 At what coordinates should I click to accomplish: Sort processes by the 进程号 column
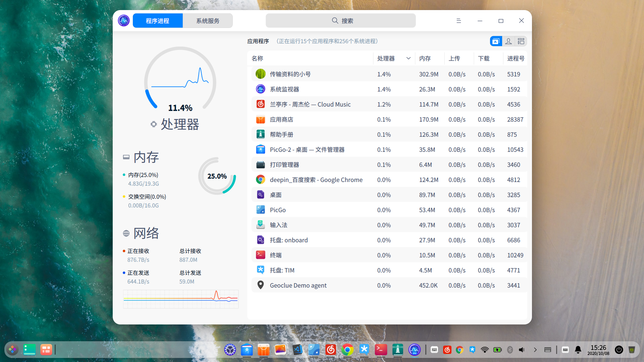[515, 58]
